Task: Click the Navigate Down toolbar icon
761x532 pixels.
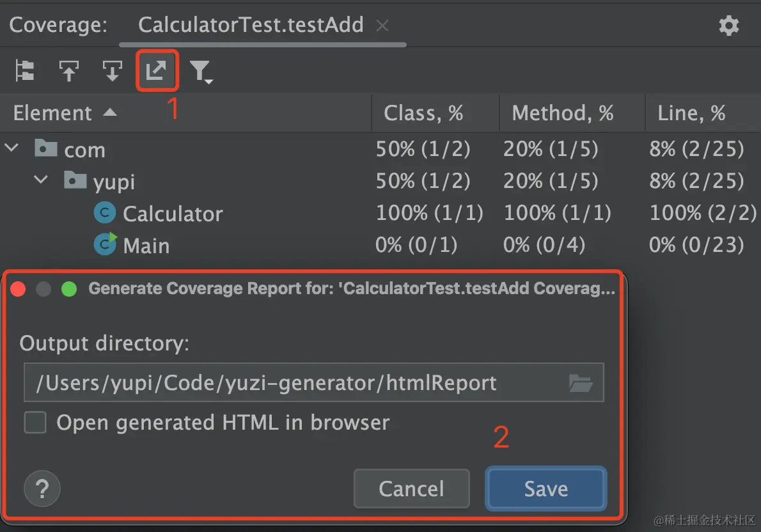Action: tap(112, 71)
